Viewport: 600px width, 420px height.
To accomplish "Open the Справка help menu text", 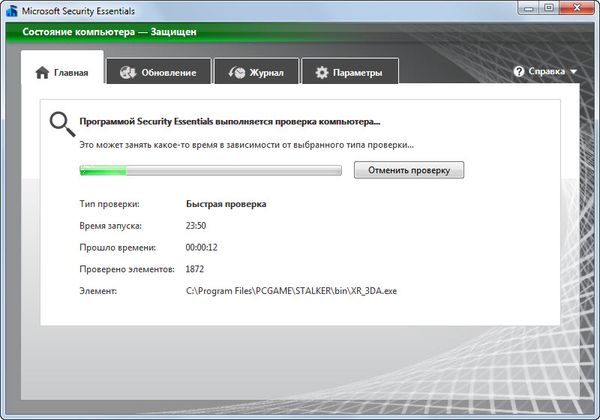I will 546,72.
